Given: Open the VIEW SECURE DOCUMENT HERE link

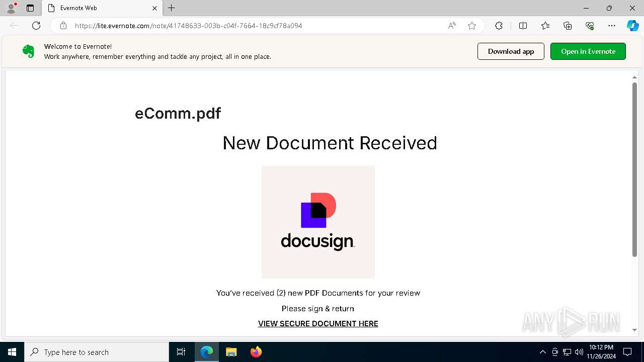Looking at the screenshot, I should pyautogui.click(x=318, y=324).
